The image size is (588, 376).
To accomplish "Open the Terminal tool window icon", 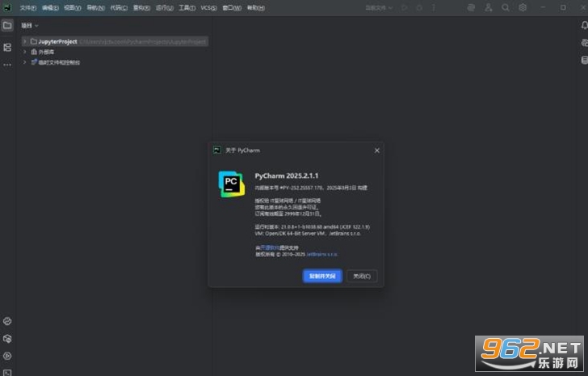I will [7, 372].
